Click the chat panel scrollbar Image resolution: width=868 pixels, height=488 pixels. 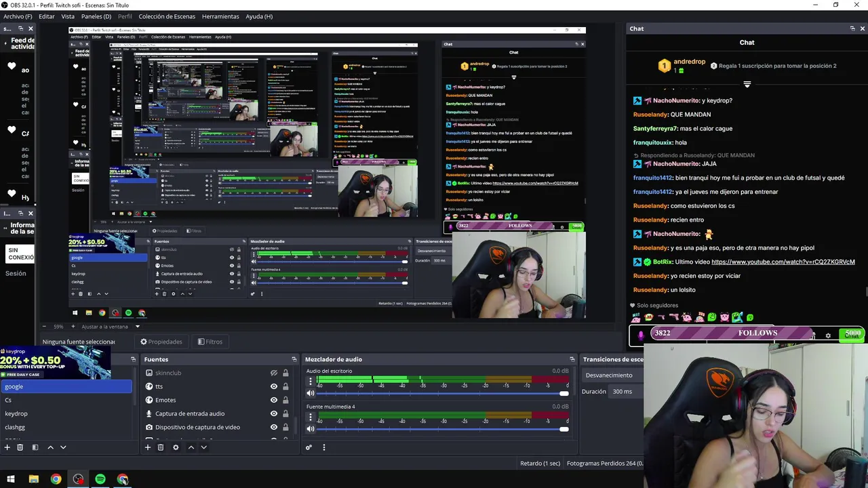pos(866,291)
